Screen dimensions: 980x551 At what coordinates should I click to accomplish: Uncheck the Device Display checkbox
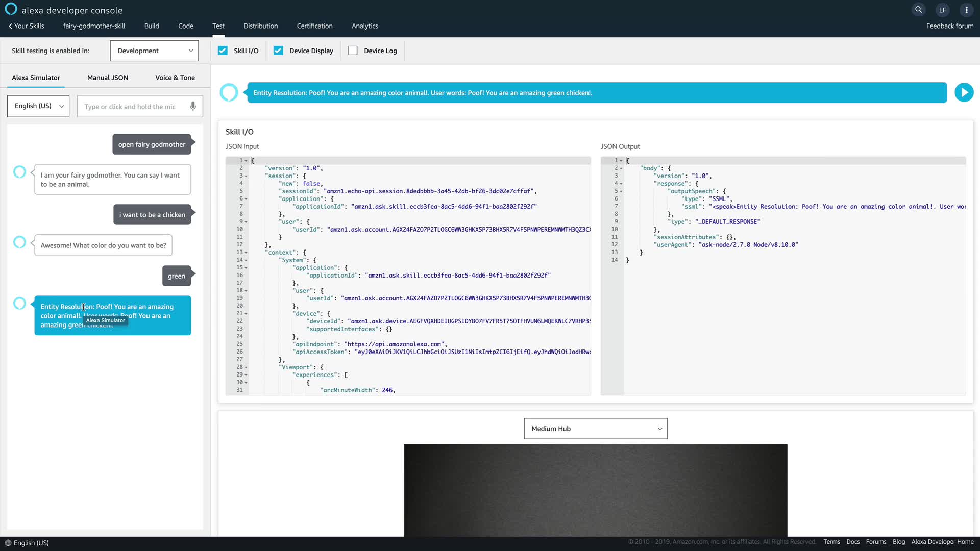coord(278,51)
